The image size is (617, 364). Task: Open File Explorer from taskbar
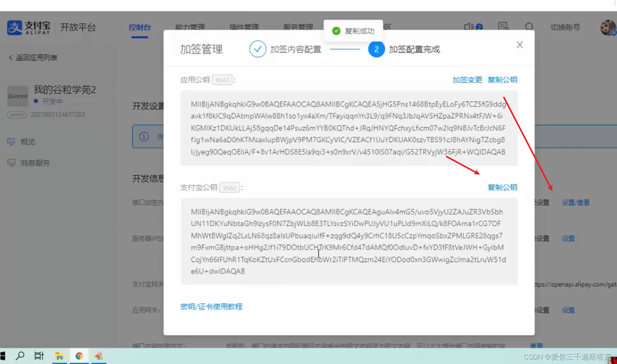click(59, 356)
